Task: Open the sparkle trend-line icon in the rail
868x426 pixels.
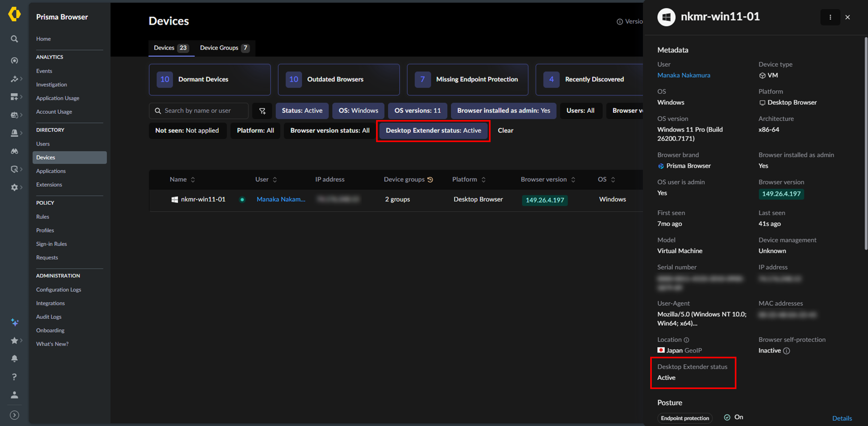Action: 14,79
